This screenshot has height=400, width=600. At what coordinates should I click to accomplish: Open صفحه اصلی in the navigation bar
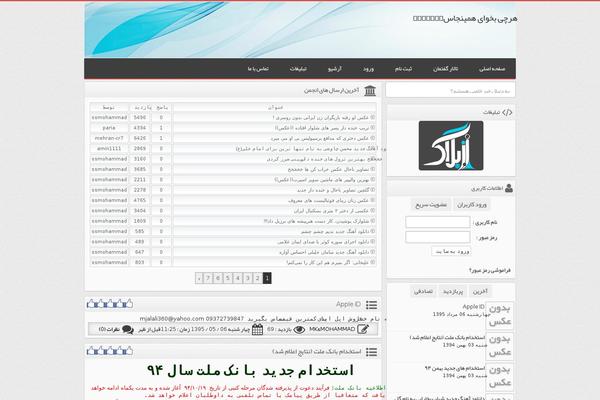(x=492, y=69)
